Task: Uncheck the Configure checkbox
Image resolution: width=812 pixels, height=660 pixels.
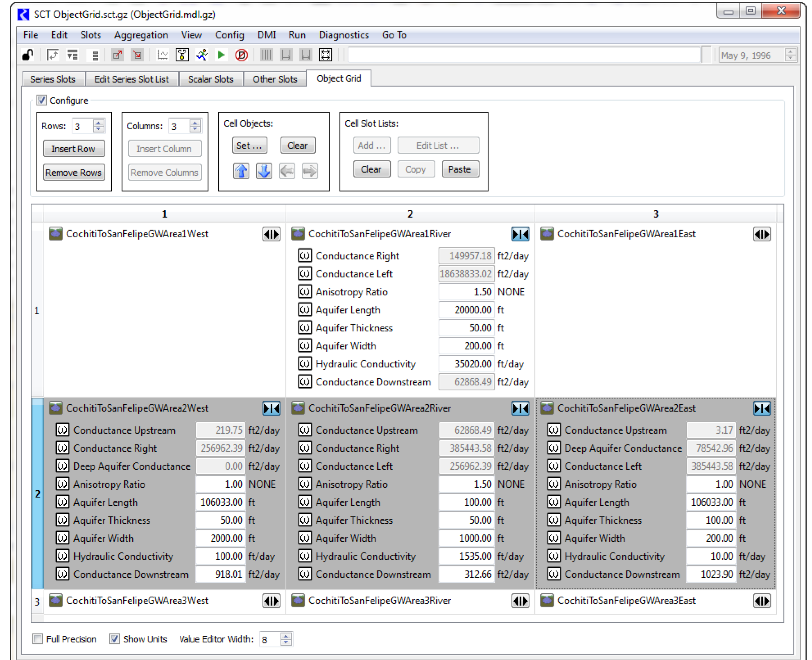Action: 42,100
